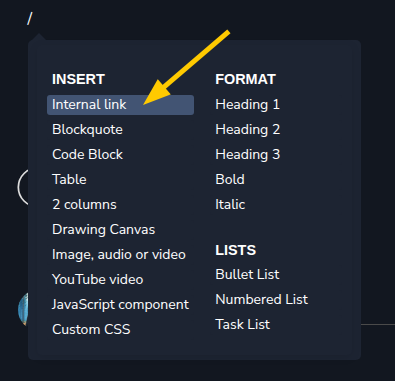Create a Bullet List
The height and width of the screenshot is (381, 395).
coord(247,275)
